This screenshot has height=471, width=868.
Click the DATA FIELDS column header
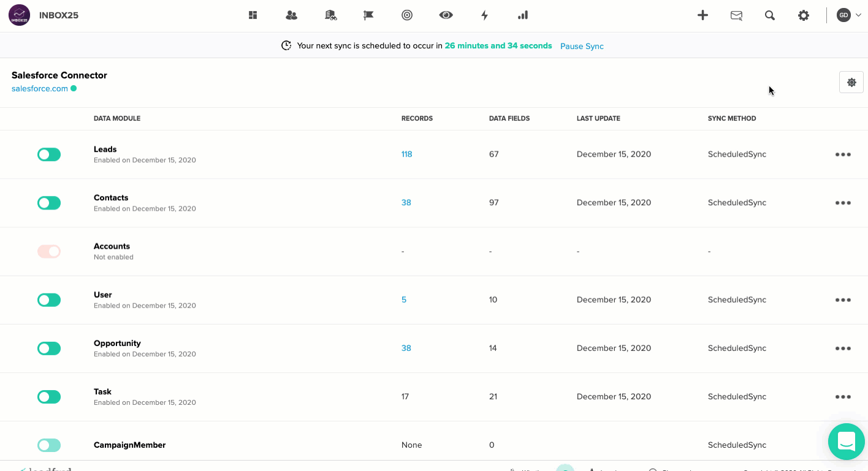point(509,118)
